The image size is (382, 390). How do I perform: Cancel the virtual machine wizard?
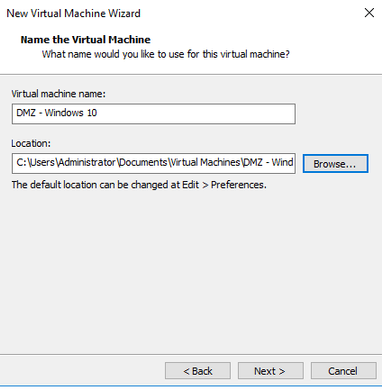coord(343,371)
